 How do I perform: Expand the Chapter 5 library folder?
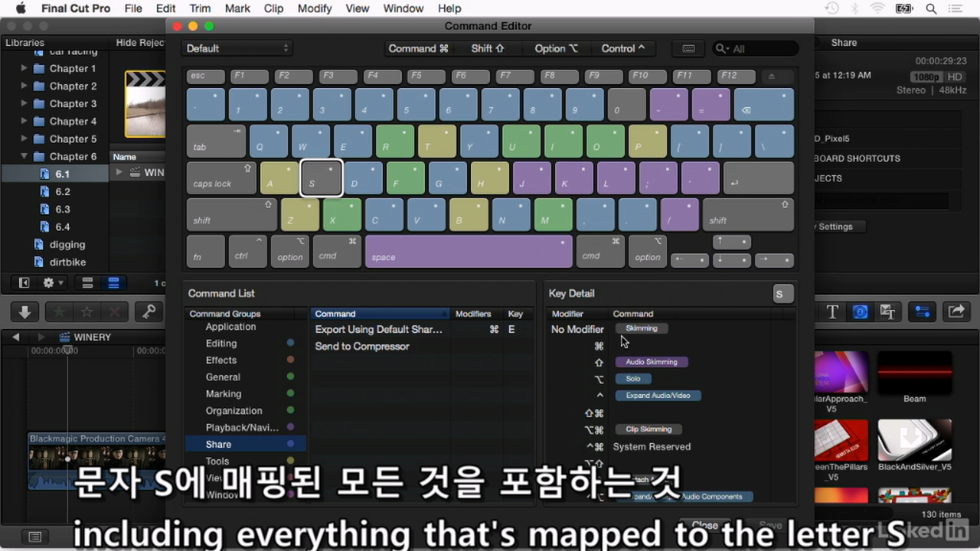click(x=24, y=139)
